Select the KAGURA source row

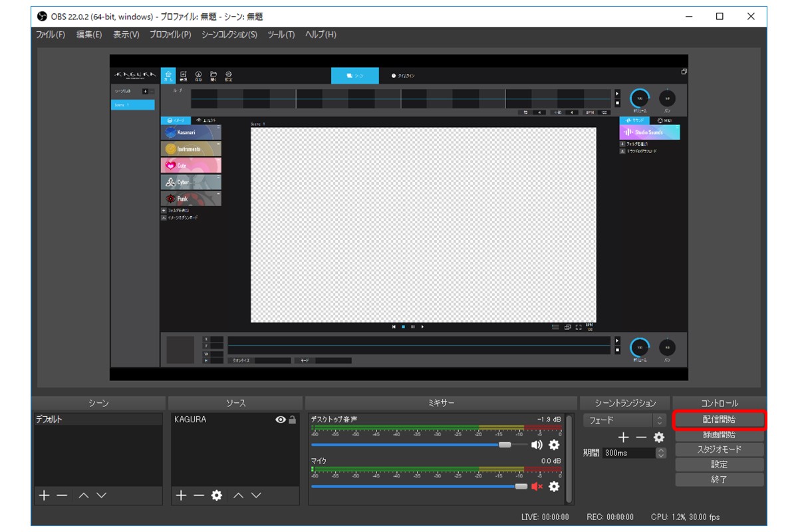pyautogui.click(x=235, y=420)
